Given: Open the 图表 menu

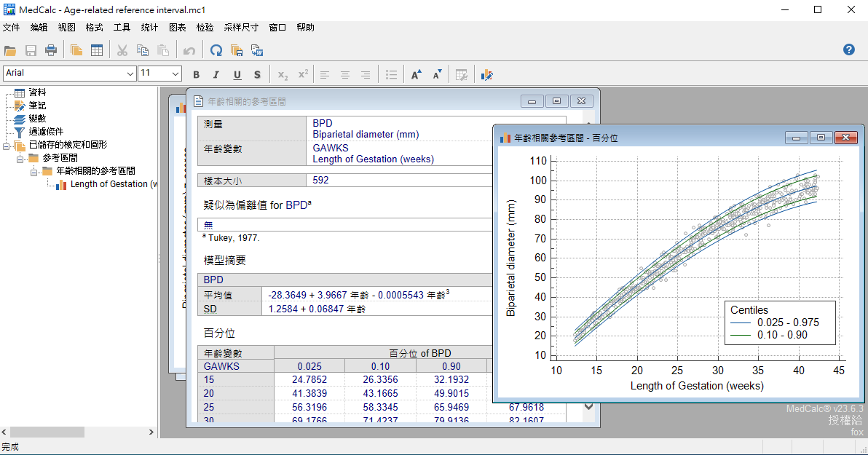Looking at the screenshot, I should (177, 28).
